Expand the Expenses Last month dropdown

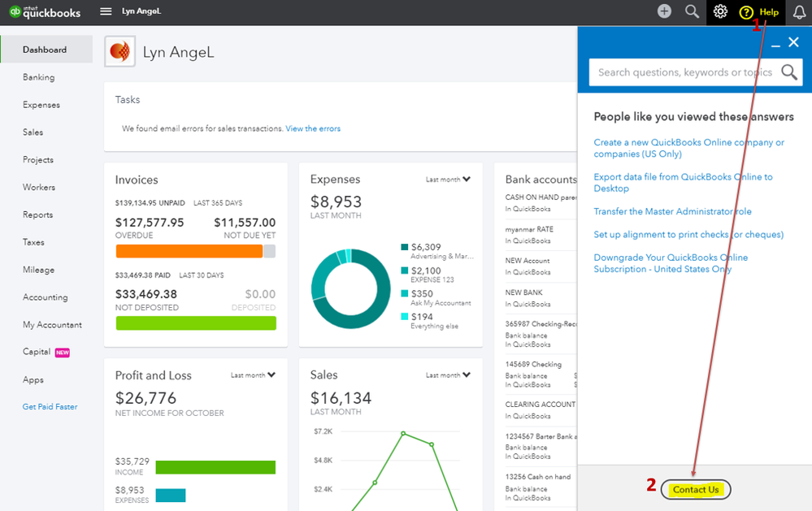tap(448, 180)
